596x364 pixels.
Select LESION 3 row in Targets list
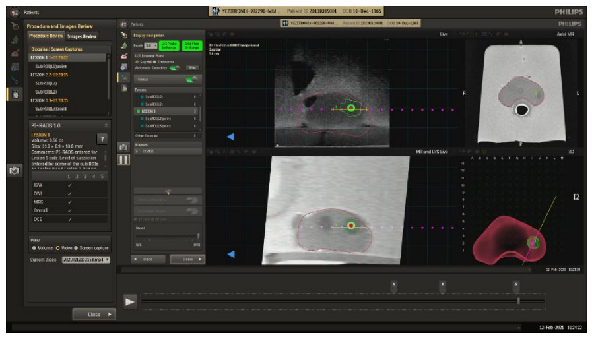(x=167, y=111)
